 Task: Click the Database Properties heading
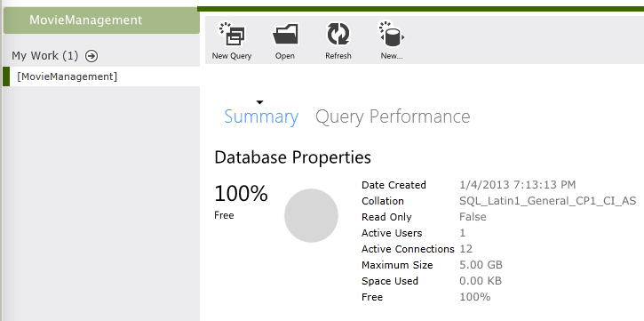292,157
